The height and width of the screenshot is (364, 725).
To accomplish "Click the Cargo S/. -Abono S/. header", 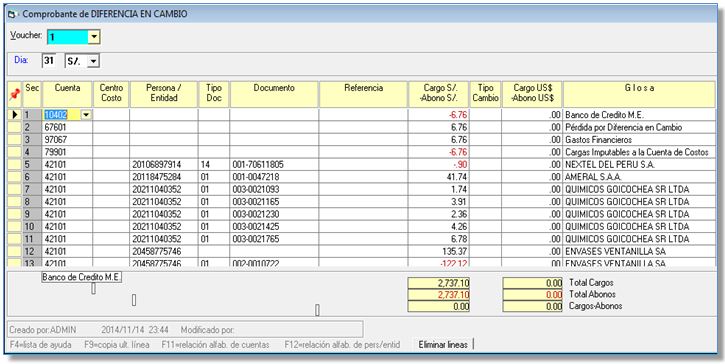I will [438, 94].
